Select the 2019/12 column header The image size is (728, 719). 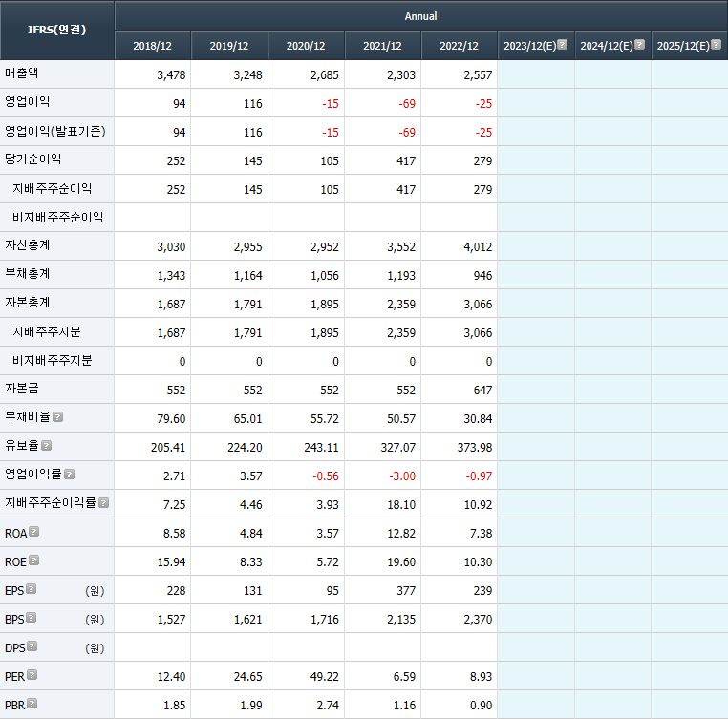(x=229, y=46)
